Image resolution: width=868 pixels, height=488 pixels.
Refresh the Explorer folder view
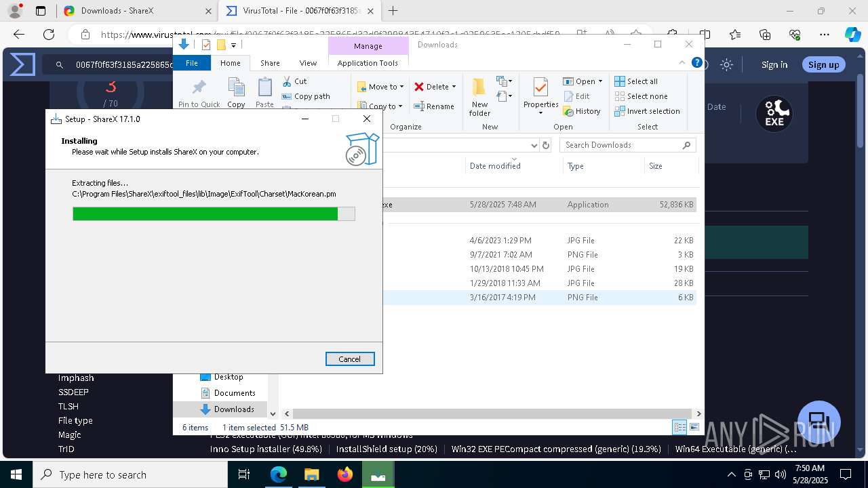(546, 145)
